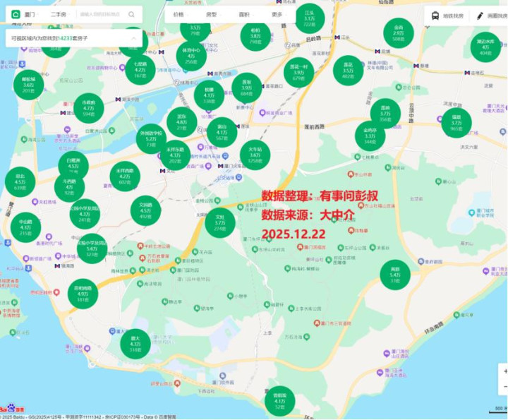508x420 pixels.
Task: Select the 滨东 4.8万 area bubble
Action: point(182,122)
